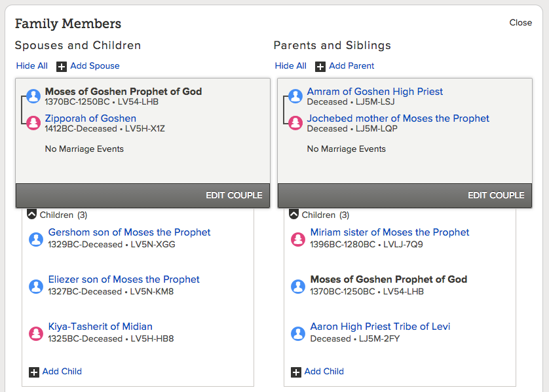
Task: Click Edit Couple for Amram and Jochebed
Action: pos(496,195)
